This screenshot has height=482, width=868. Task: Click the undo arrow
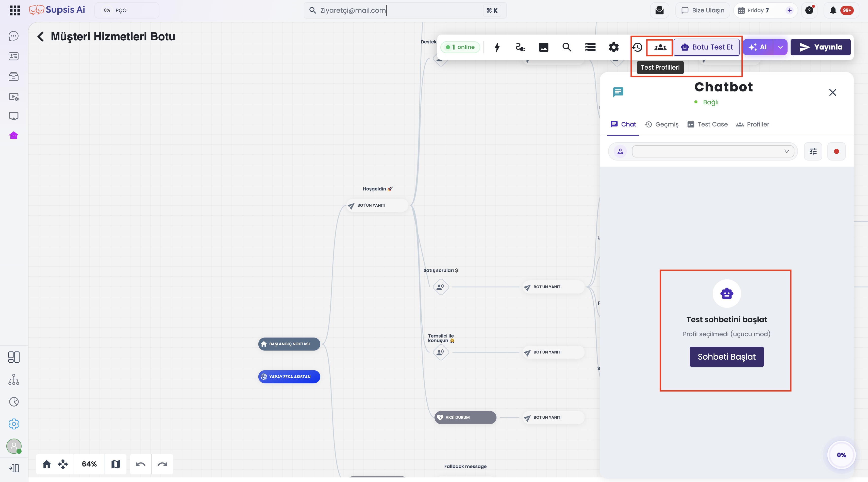(x=140, y=464)
